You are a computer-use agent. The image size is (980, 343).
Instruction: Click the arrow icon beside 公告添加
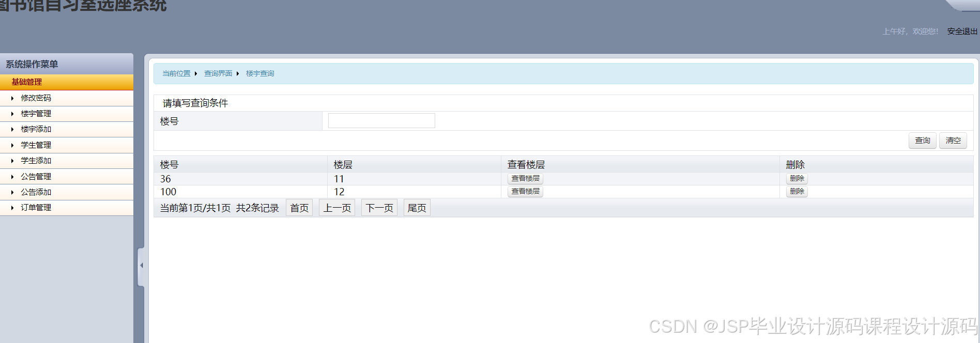click(12, 192)
